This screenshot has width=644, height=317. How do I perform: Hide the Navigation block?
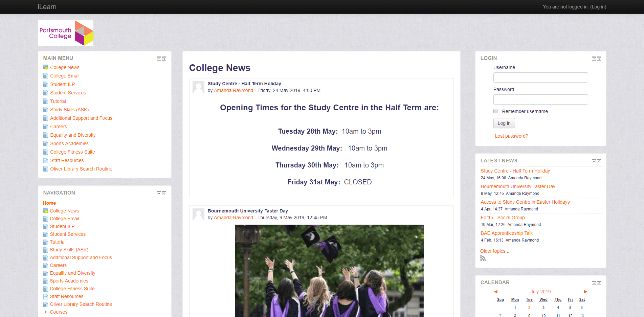(159, 193)
